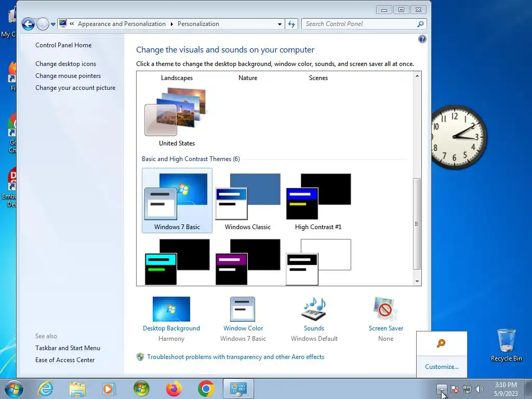Click the Landscapes theme label
This screenshot has width=532, height=399.
(177, 78)
